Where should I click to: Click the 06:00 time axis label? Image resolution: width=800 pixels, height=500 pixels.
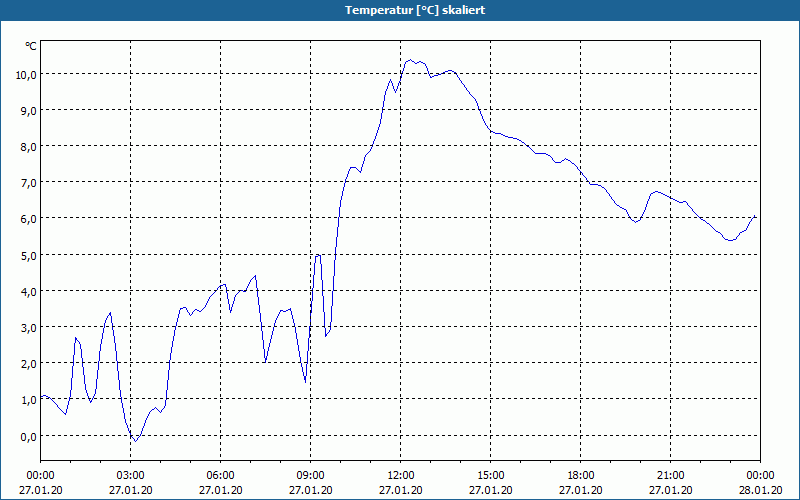[220, 476]
